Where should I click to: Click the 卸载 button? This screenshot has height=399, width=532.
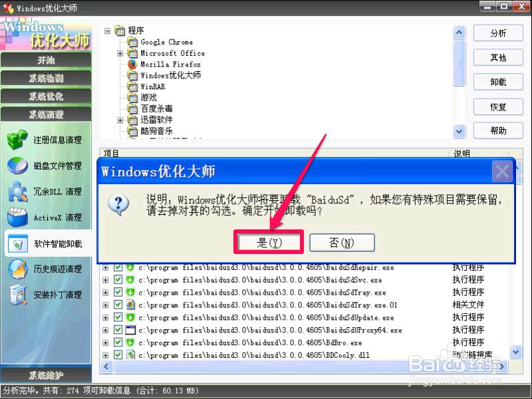pyautogui.click(x=498, y=82)
